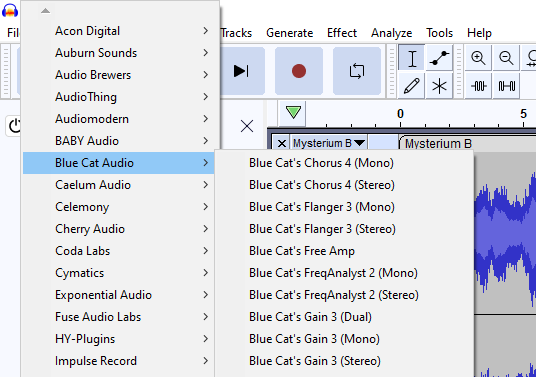Expand the Exponential Audio submenu
The height and width of the screenshot is (377, 536).
pos(119,295)
